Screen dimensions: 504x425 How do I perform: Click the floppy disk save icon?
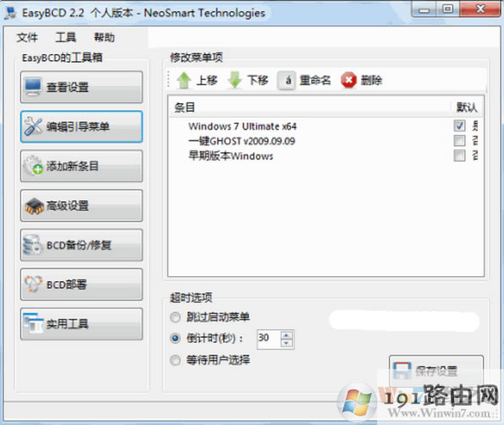403,371
